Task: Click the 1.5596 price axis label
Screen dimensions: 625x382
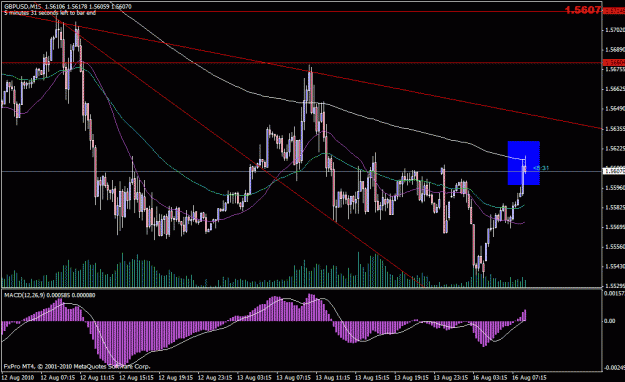Action: (x=614, y=187)
